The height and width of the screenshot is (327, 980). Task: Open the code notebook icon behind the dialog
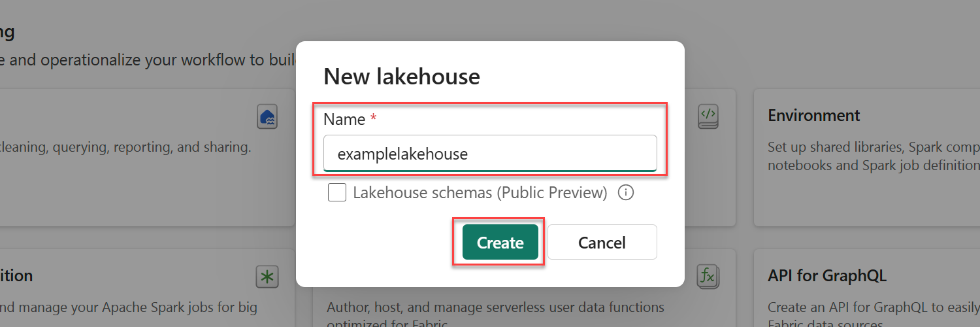pyautogui.click(x=708, y=116)
